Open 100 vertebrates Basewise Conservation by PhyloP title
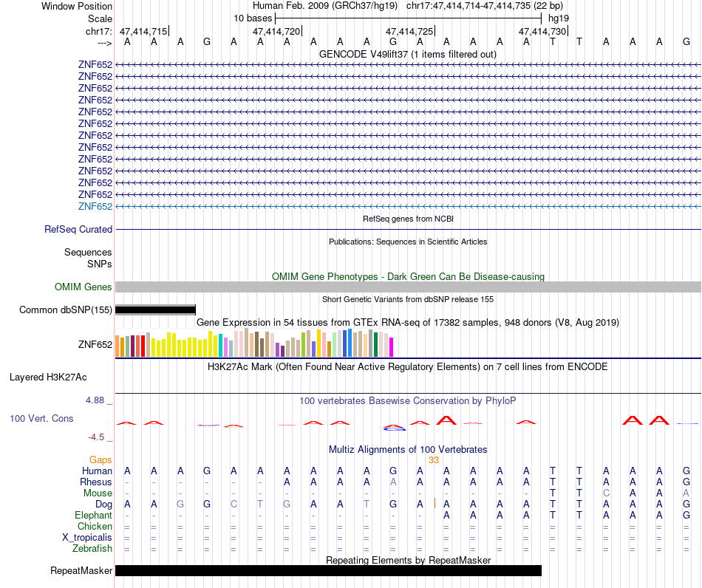This screenshot has width=702, height=588. coord(408,400)
